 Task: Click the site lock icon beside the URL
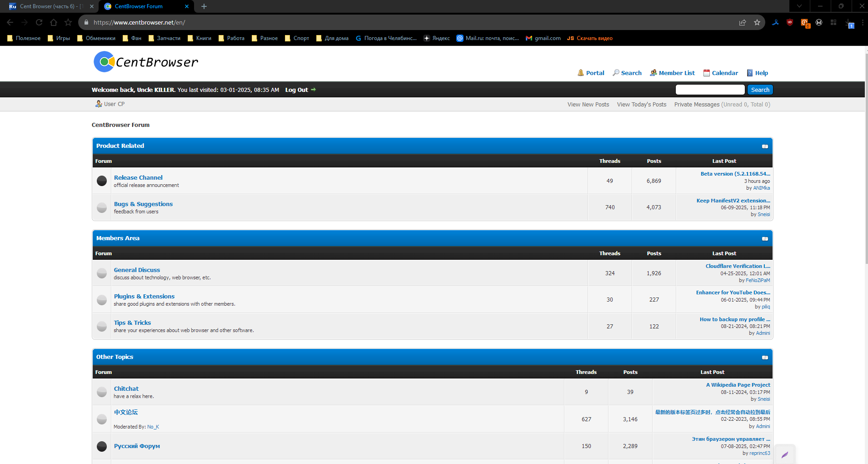[86, 22]
